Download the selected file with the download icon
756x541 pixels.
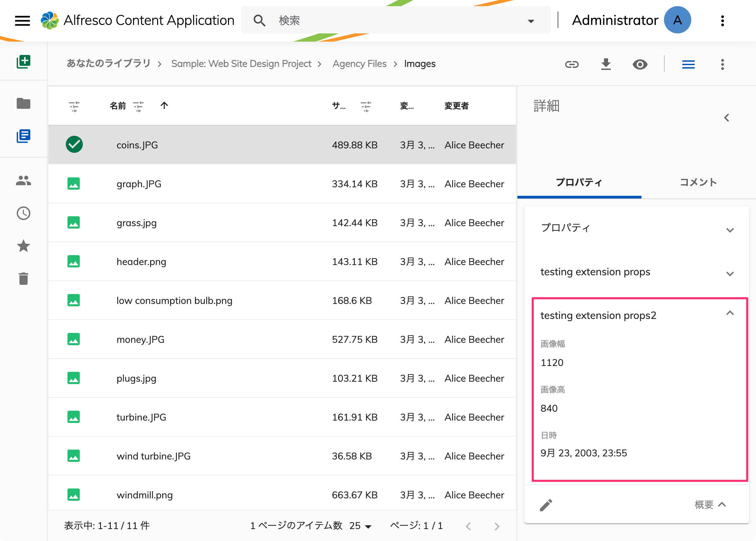pyautogui.click(x=606, y=64)
